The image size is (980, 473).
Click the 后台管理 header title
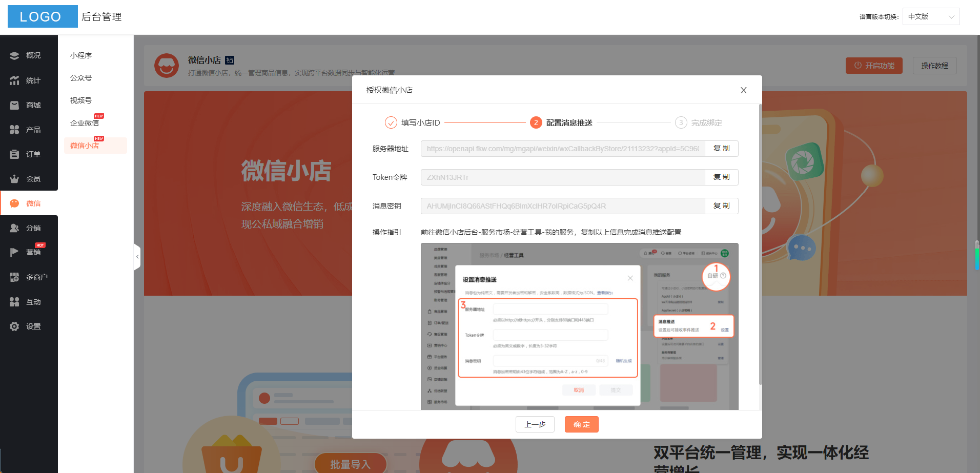[101, 17]
